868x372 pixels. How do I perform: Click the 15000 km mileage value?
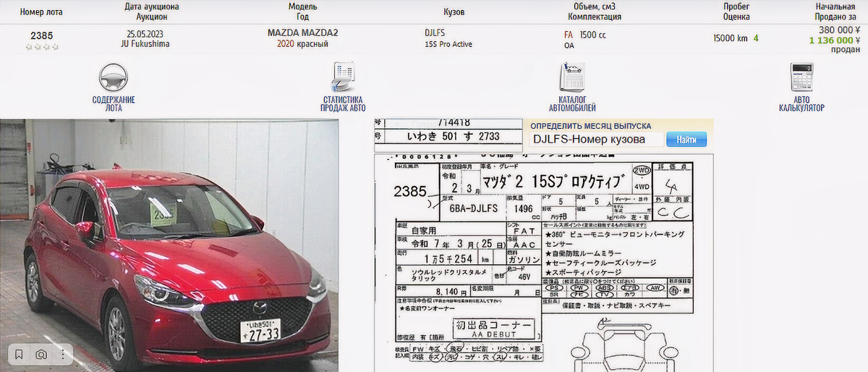click(730, 38)
